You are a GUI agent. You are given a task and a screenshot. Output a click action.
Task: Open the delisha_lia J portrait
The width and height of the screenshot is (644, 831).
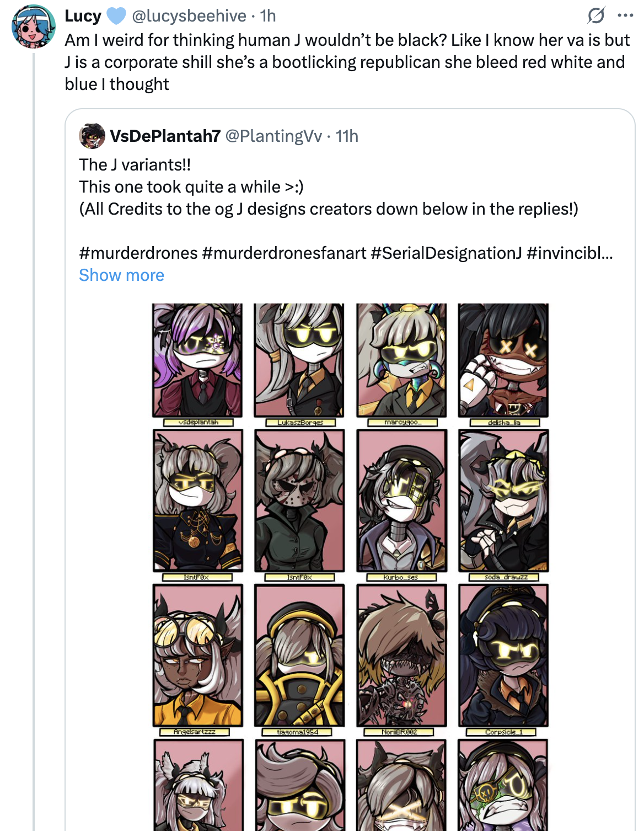[x=503, y=360]
